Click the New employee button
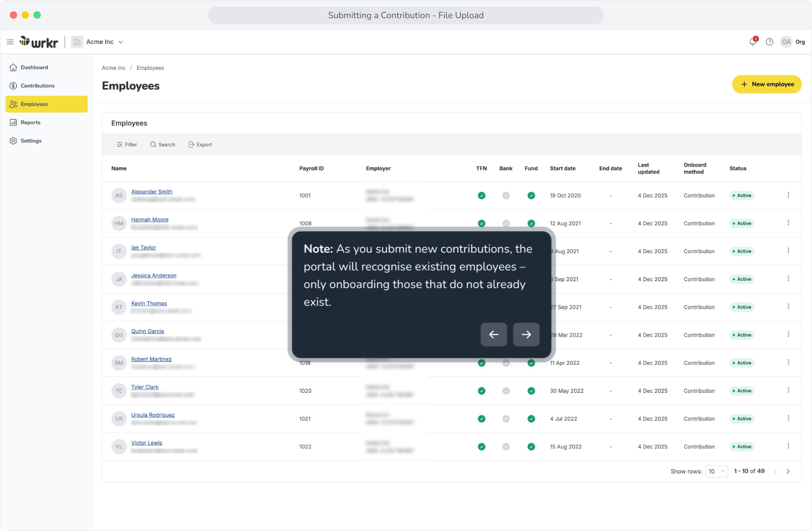812x531 pixels. click(x=767, y=84)
